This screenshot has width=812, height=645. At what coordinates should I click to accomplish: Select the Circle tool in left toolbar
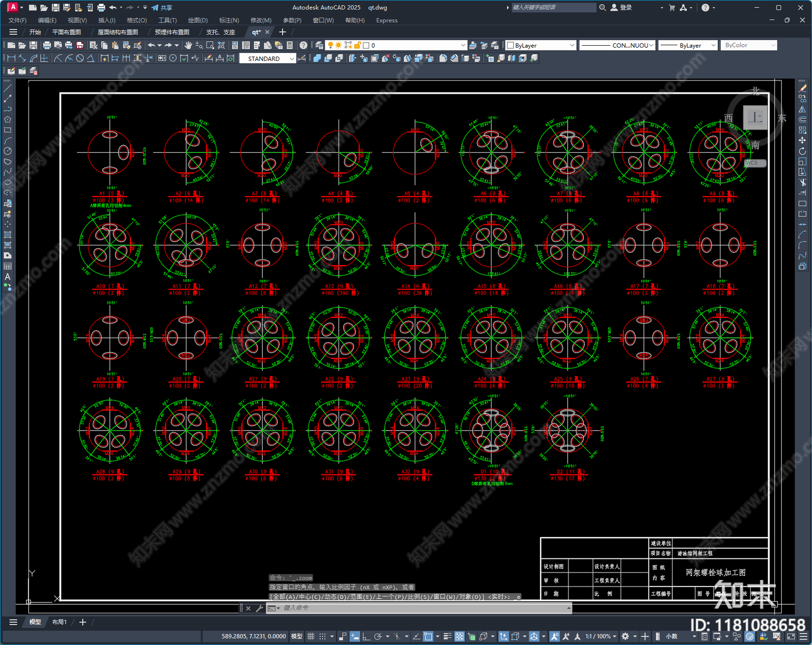8,151
